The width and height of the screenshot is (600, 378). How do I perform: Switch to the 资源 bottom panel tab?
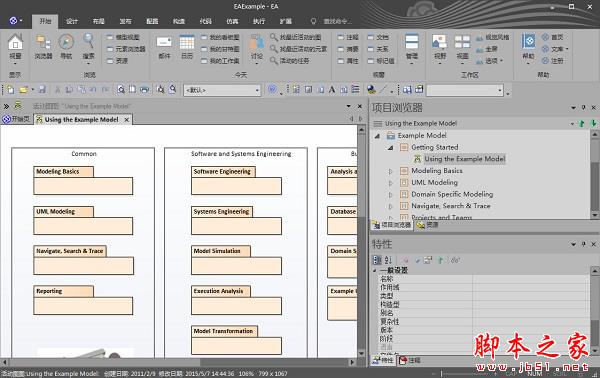pos(428,225)
